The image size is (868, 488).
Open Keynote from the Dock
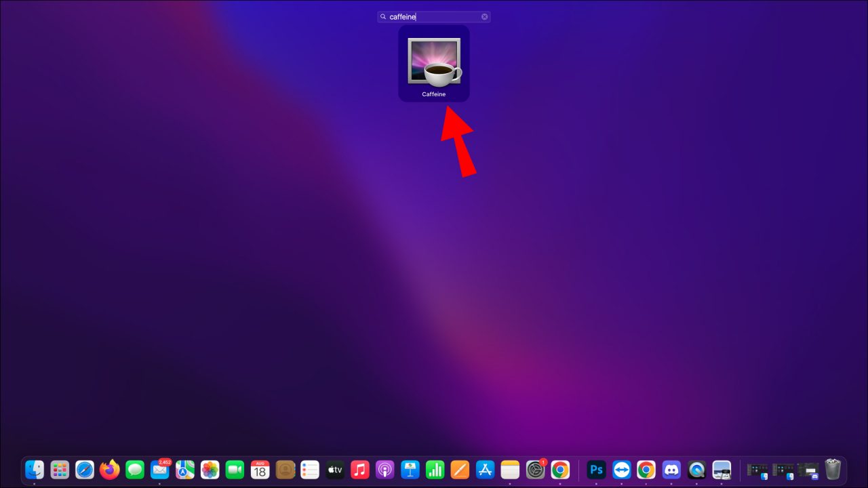410,469
